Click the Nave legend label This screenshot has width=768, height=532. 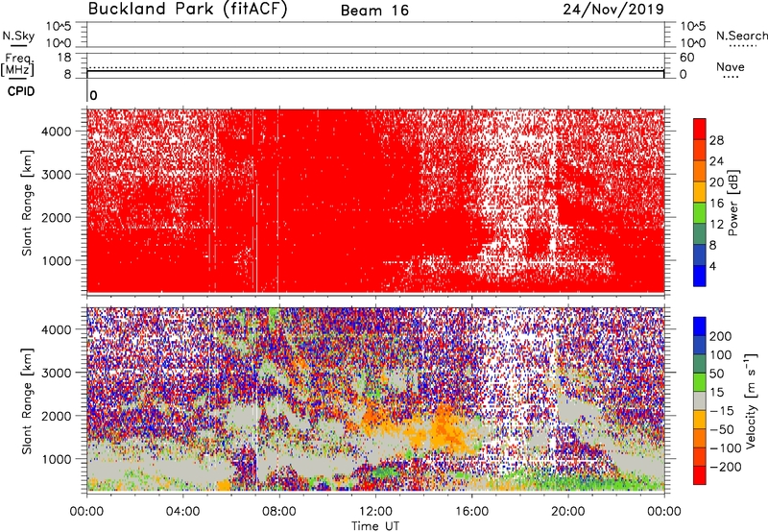[731, 67]
